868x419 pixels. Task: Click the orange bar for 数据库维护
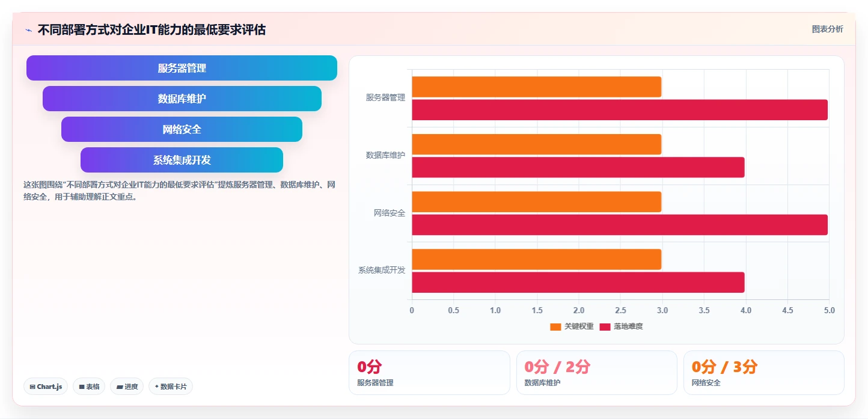coord(536,144)
